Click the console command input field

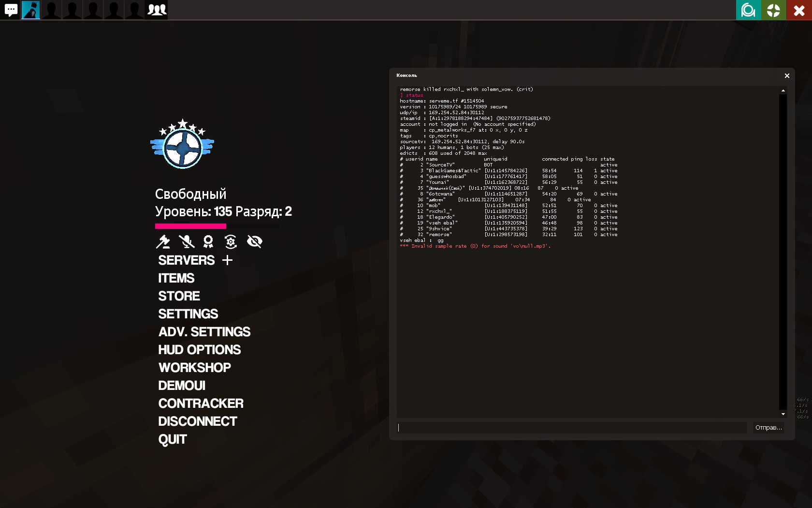[572, 427]
